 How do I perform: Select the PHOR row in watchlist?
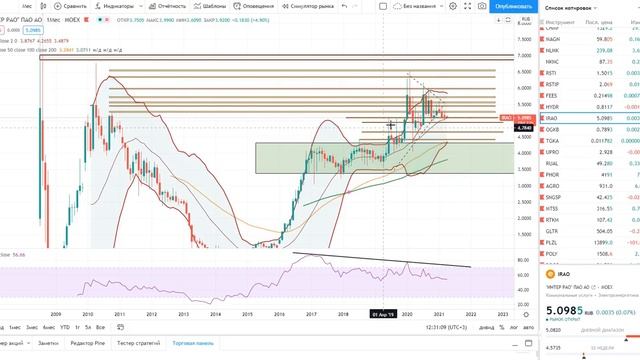coord(590,175)
